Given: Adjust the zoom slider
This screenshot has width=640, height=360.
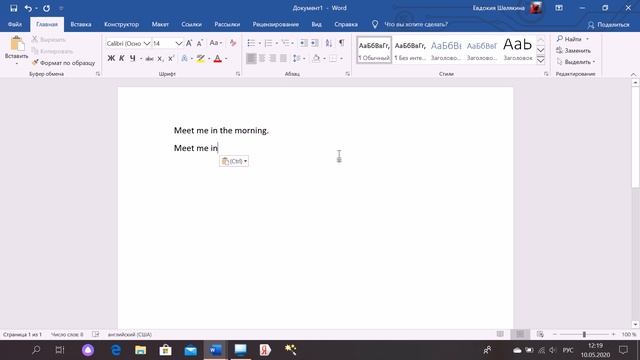Looking at the screenshot, I should click(x=584, y=334).
